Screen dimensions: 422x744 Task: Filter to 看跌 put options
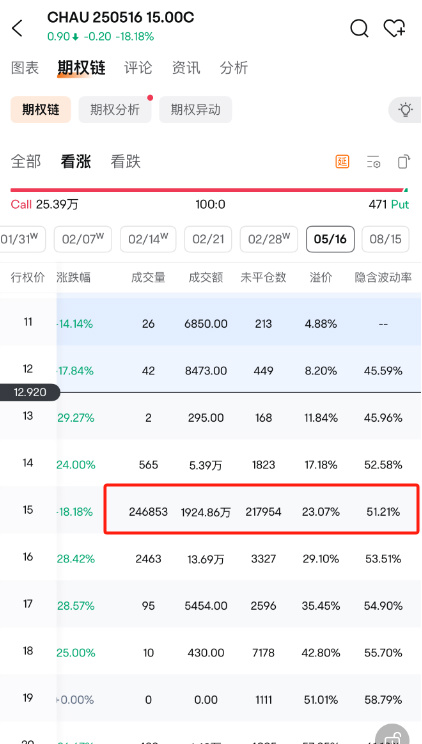(x=125, y=162)
